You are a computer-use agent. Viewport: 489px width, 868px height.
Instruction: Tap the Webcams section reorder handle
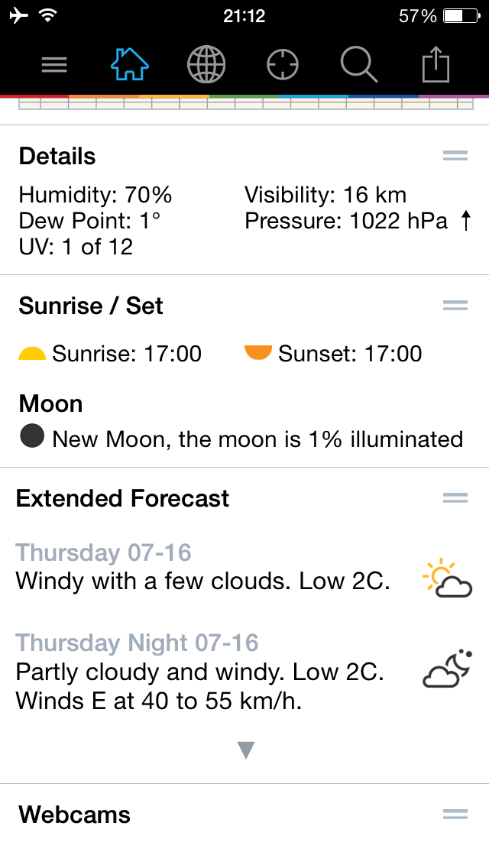[455, 815]
